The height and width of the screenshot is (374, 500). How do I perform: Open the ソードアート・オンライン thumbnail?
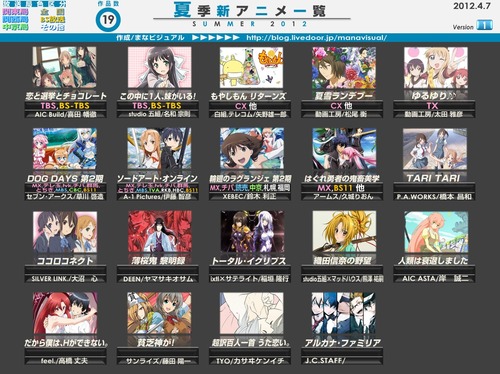(x=159, y=149)
